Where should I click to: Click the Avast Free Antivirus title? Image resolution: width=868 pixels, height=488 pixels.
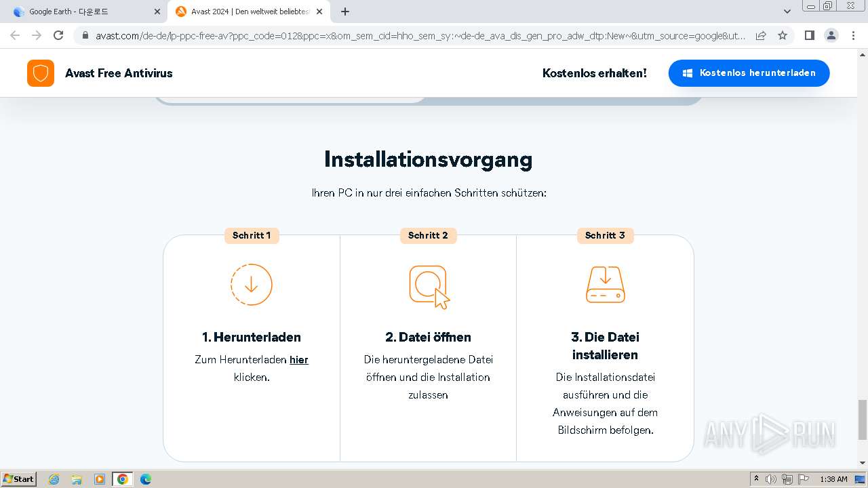119,73
